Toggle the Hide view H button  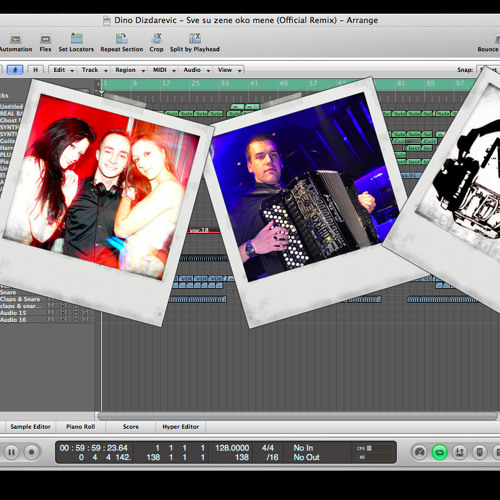[x=35, y=70]
